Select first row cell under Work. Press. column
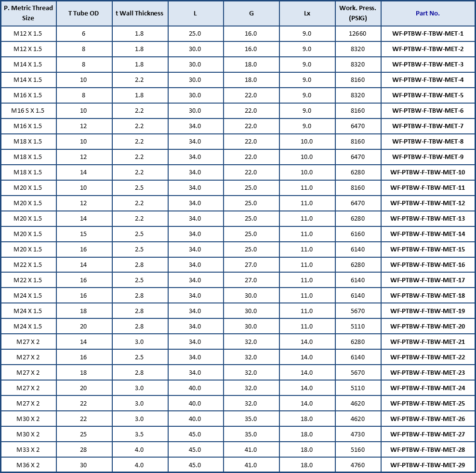476x473 pixels. pos(357,34)
